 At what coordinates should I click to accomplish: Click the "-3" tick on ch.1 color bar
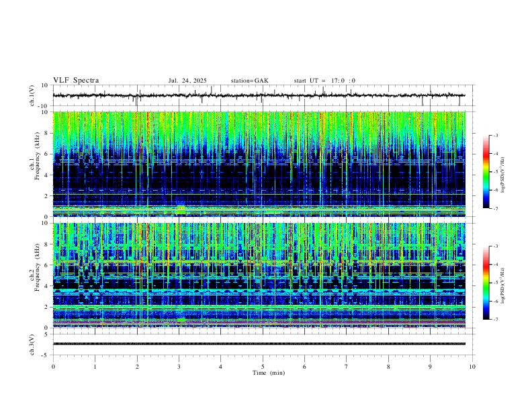coord(496,135)
